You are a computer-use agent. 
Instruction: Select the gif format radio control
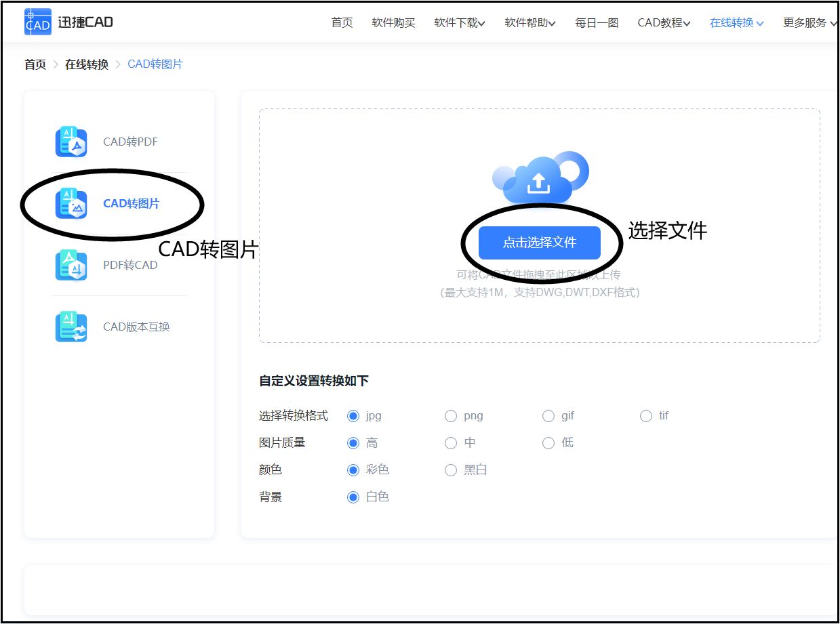548,415
